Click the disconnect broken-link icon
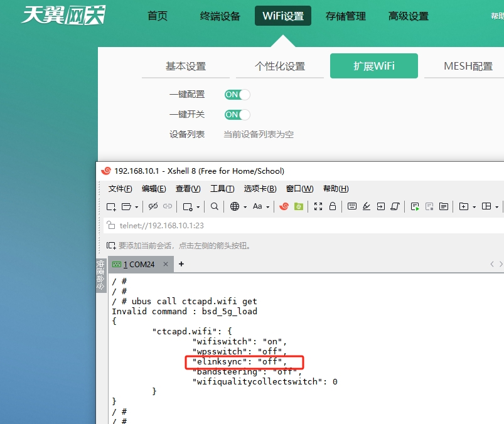Viewport: 504px width, 424px height. coord(153,206)
